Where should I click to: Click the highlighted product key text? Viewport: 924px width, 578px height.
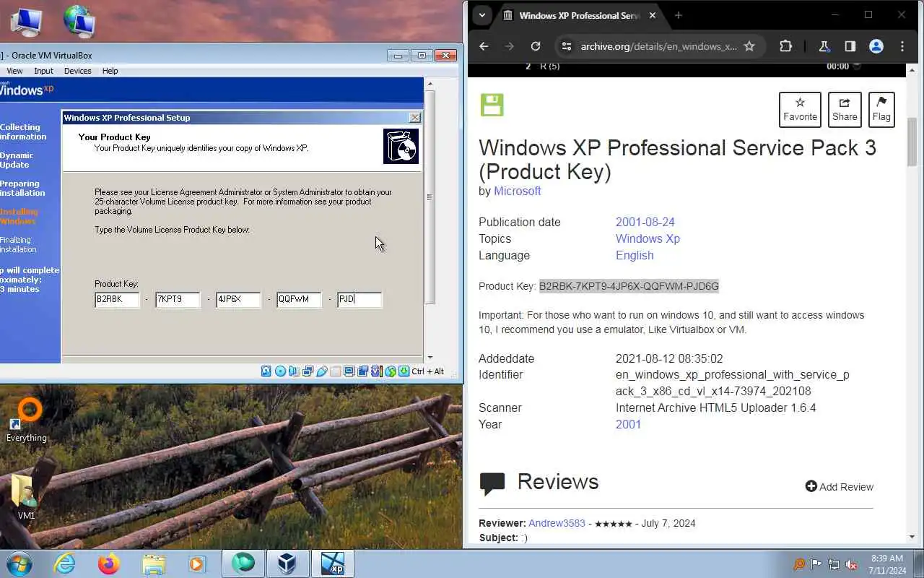(629, 286)
